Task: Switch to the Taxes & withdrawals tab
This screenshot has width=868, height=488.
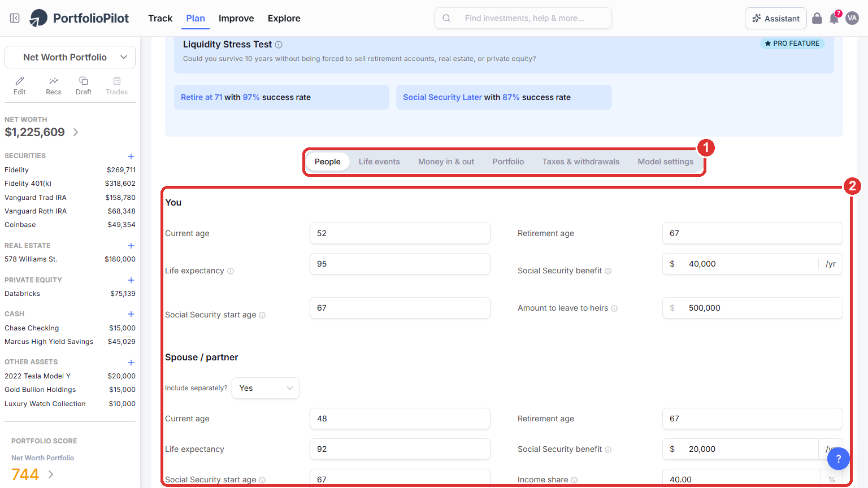Action: [x=581, y=162]
